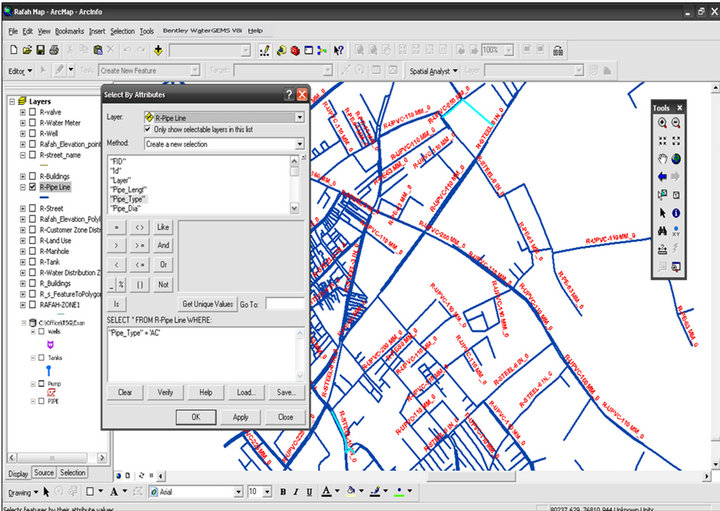Viewport: 720px width, 511px height.
Task: Click the Go To input field
Action: [285, 304]
